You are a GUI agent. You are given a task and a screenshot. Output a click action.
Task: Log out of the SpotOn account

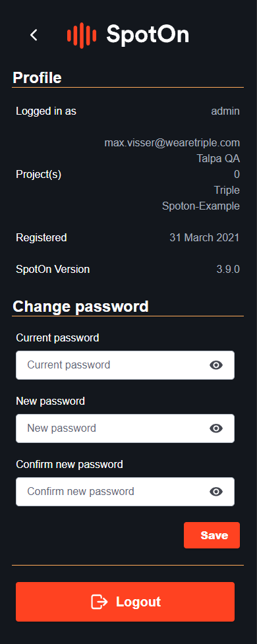click(x=125, y=602)
